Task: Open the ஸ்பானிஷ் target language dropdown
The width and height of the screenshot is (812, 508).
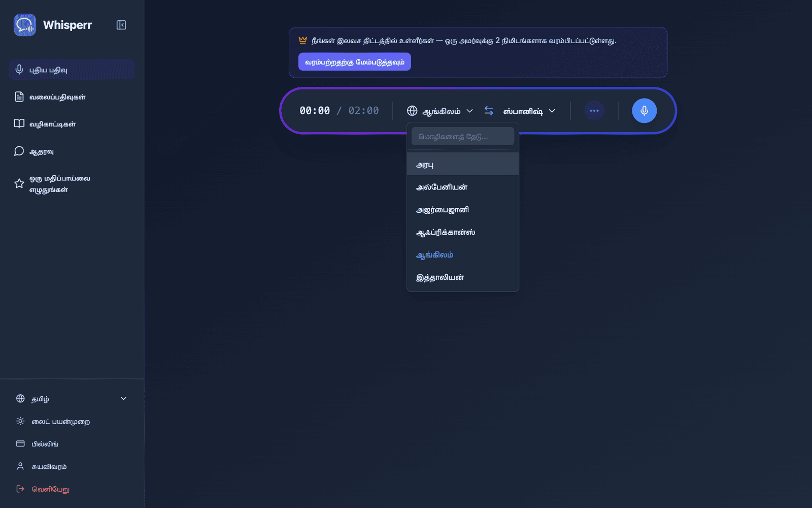Action: (x=529, y=111)
